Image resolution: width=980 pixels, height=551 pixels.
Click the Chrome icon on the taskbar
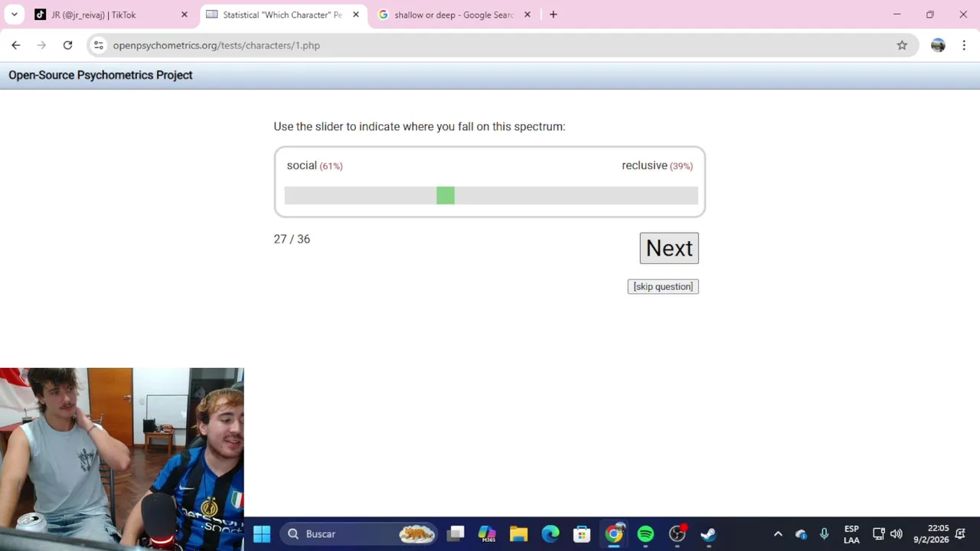[614, 534]
